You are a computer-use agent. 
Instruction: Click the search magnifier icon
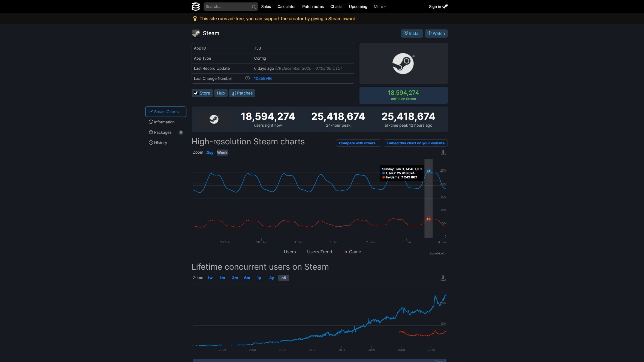point(253,6)
